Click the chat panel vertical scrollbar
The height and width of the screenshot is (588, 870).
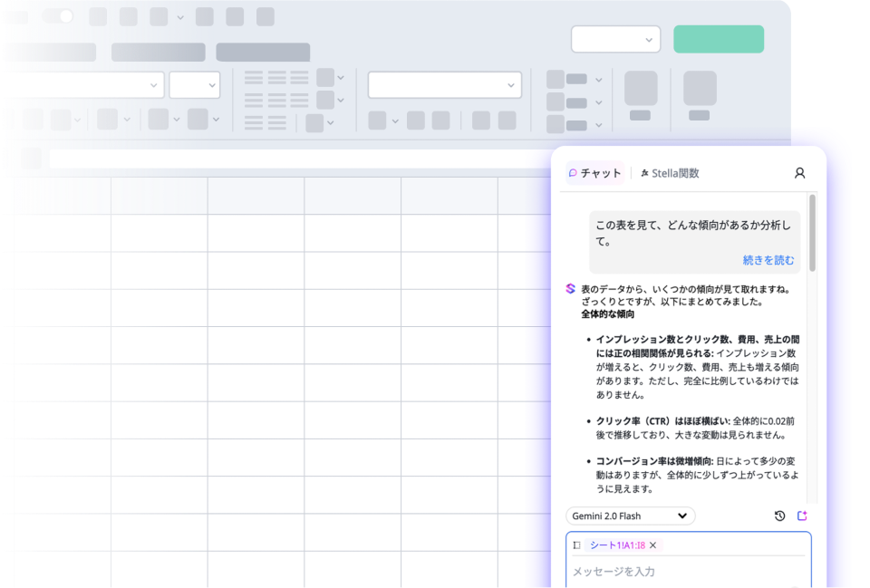(812, 233)
